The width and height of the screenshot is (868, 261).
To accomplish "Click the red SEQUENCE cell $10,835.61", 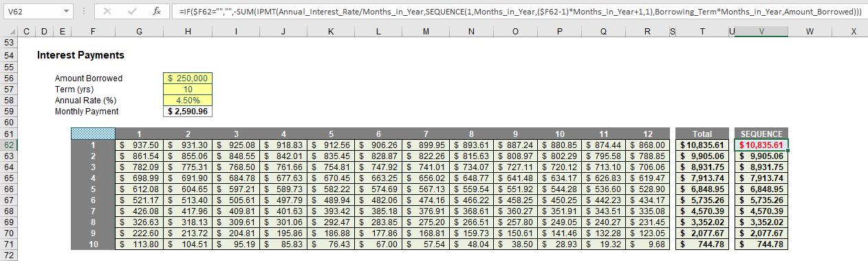I will point(761,145).
